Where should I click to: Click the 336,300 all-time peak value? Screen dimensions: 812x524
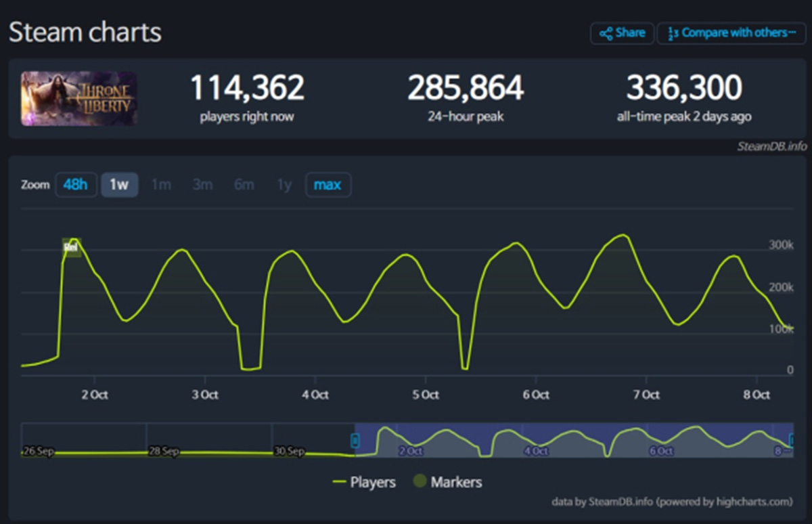point(684,88)
